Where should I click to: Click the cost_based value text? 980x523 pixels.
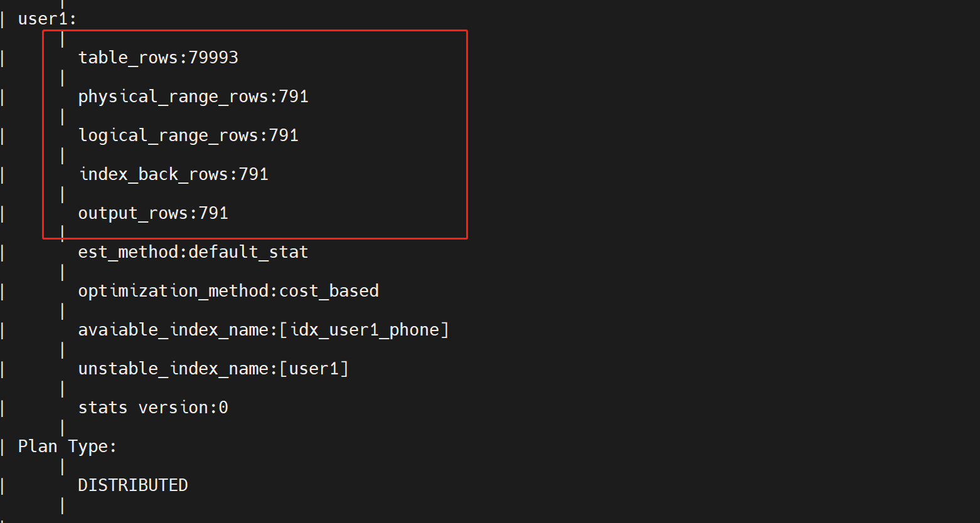(x=329, y=291)
